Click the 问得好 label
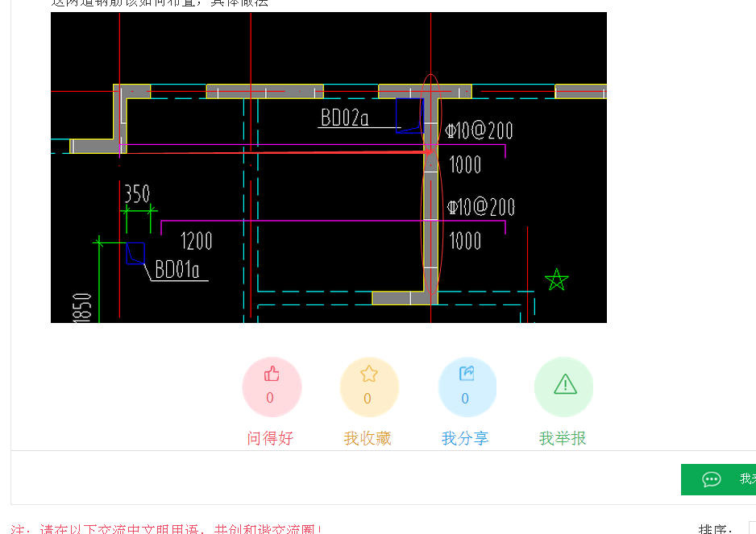 point(270,439)
